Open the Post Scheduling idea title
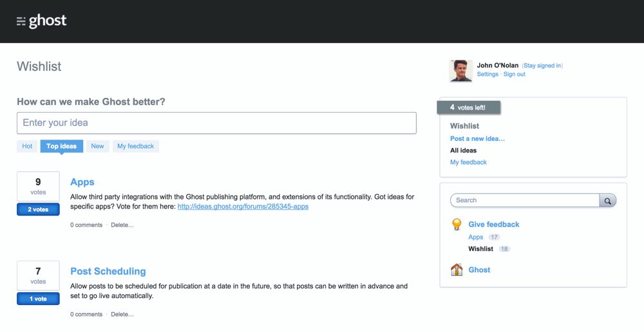The height and width of the screenshot is (332, 644). pyautogui.click(x=108, y=272)
